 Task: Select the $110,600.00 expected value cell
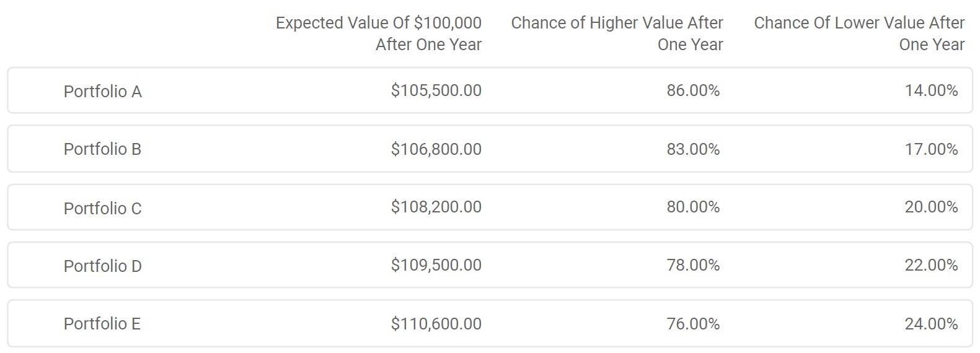[x=436, y=323]
